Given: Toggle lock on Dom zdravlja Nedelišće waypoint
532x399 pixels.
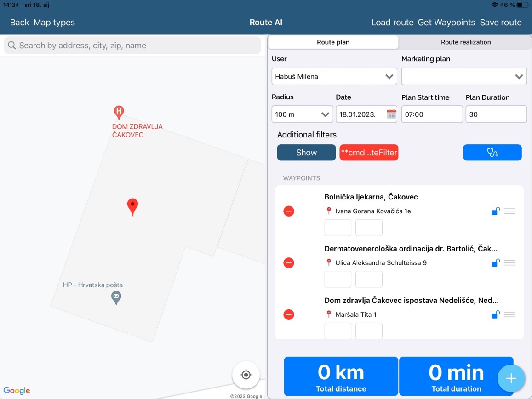Looking at the screenshot, I should point(495,314).
